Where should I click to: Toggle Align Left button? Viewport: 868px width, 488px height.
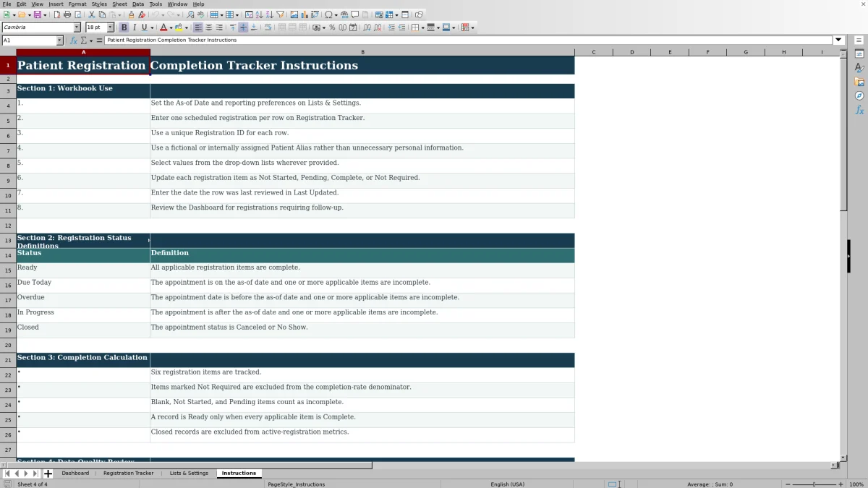197,27
